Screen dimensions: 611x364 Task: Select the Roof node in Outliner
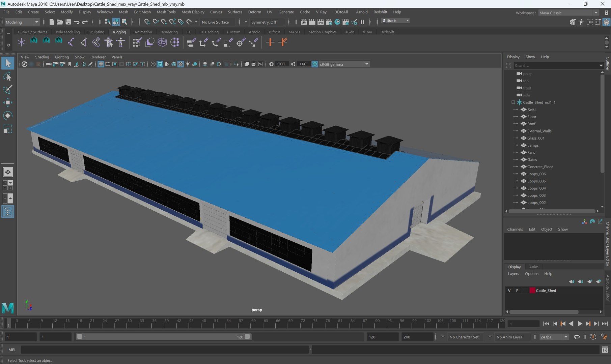click(531, 124)
